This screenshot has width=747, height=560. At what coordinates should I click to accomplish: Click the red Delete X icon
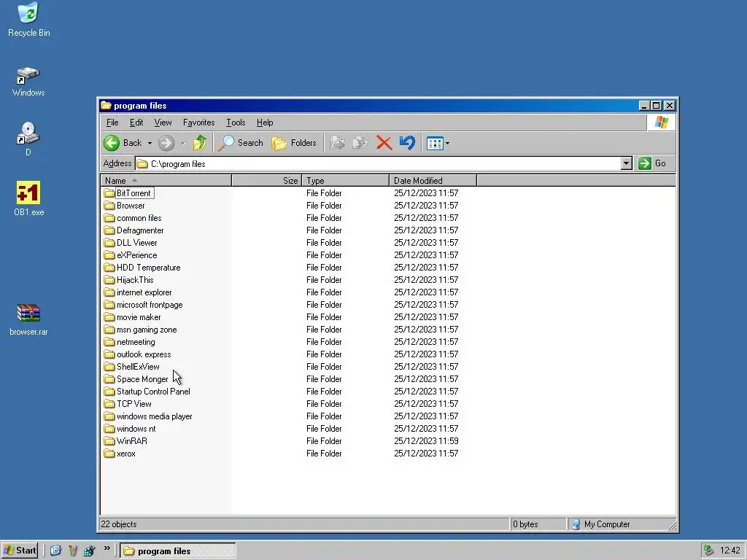(384, 143)
